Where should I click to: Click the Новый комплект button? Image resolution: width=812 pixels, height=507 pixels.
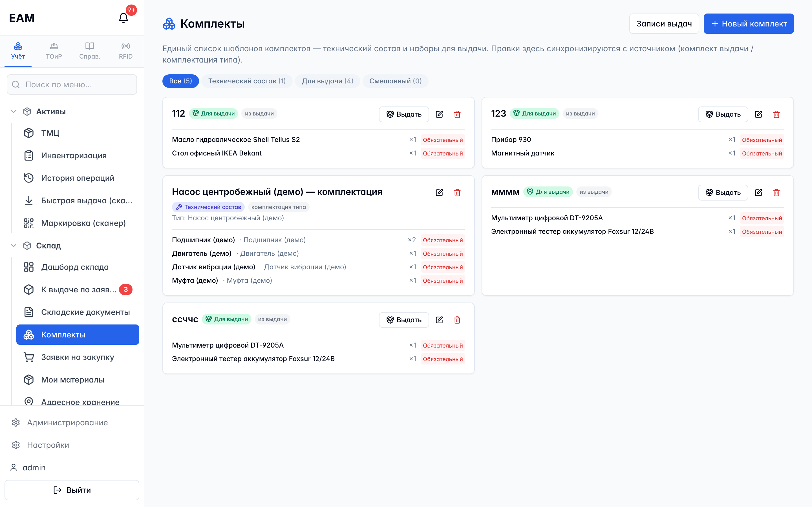click(749, 24)
